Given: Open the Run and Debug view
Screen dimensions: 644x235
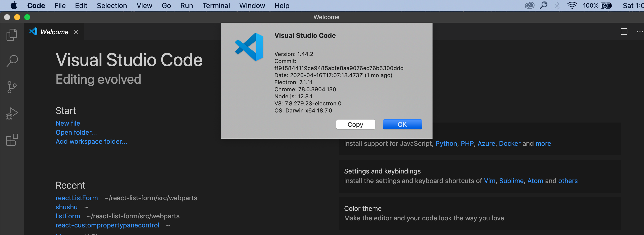Looking at the screenshot, I should coord(12,113).
